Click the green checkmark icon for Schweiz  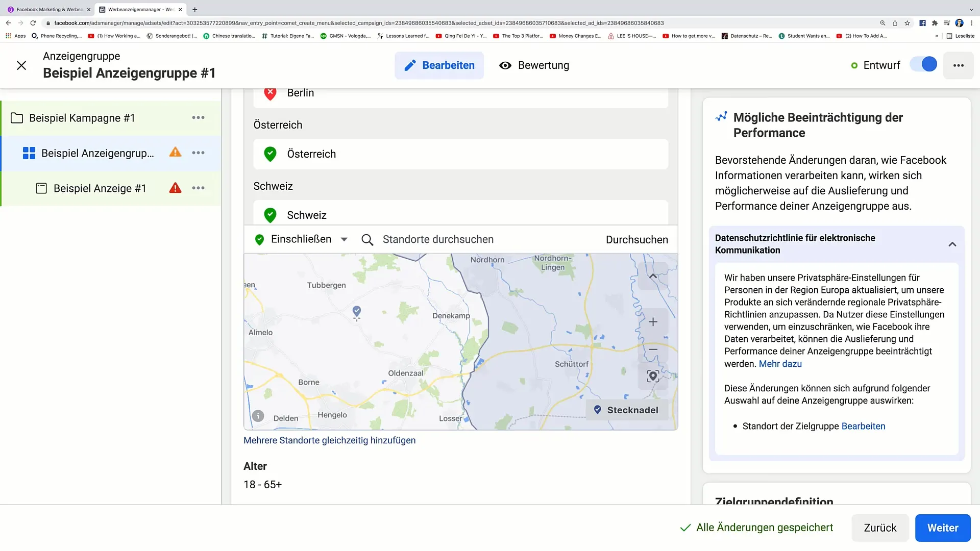(270, 215)
